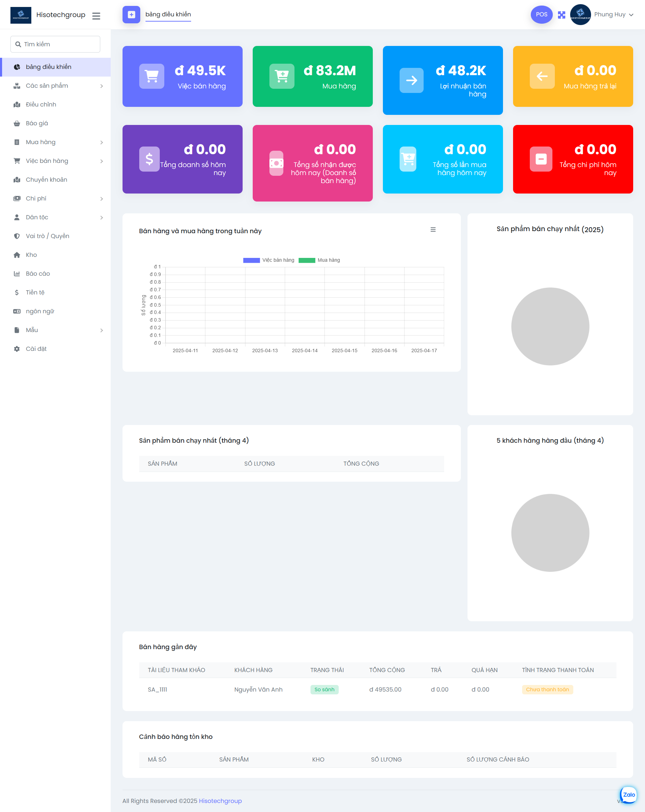Open the Zalo chat widget
Viewport: 645px width, 812px height.
[x=628, y=795]
